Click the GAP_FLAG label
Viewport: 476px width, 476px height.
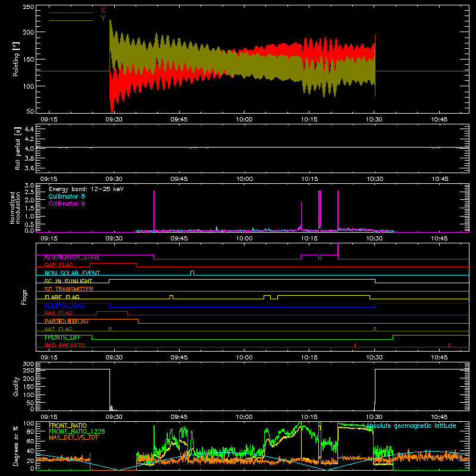click(58, 265)
